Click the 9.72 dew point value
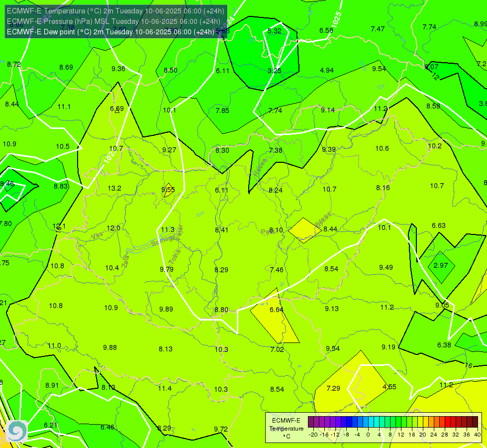 click(x=221, y=429)
